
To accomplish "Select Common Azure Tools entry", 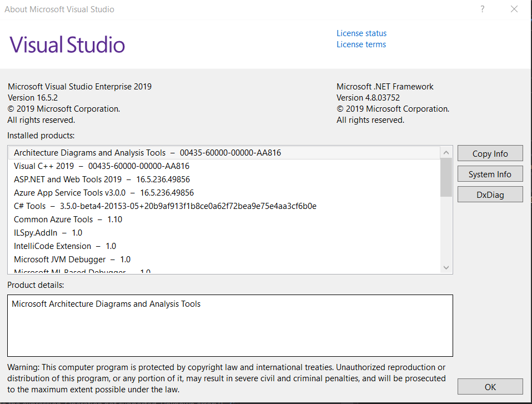I will point(224,220).
